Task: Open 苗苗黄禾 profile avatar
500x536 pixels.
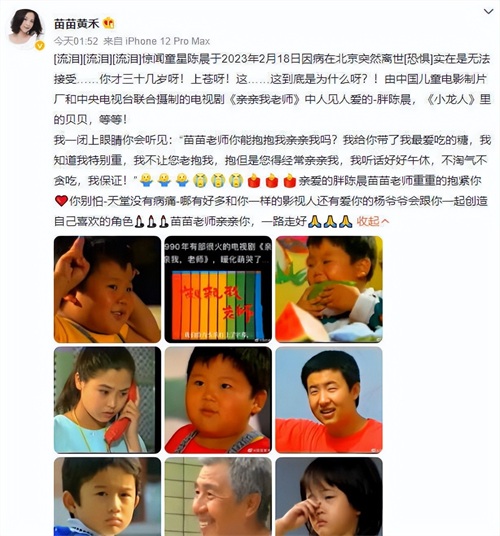Action: 26,28
